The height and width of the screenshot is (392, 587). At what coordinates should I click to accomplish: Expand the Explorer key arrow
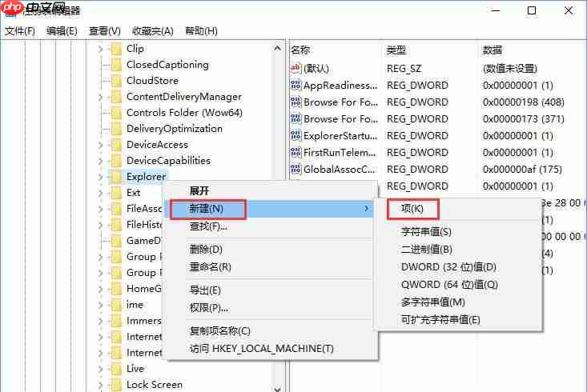click(x=101, y=177)
